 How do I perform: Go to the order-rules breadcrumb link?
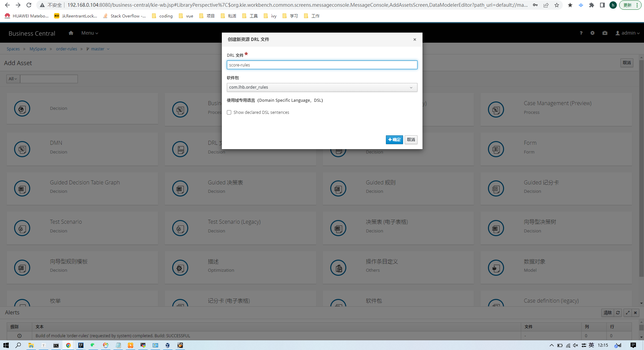[x=66, y=49]
